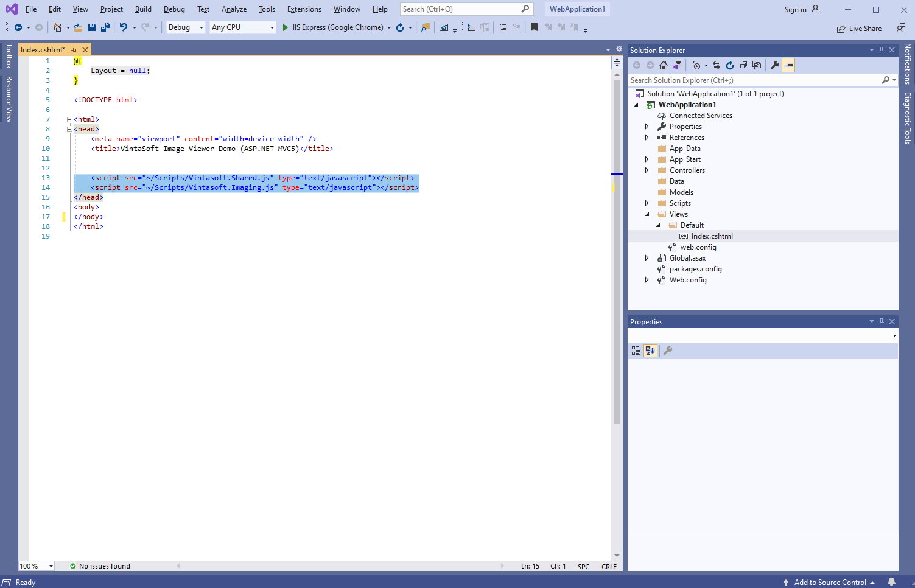Open Notifications with the status bar bell icon
Viewport: 915px width, 588px height.
point(891,582)
